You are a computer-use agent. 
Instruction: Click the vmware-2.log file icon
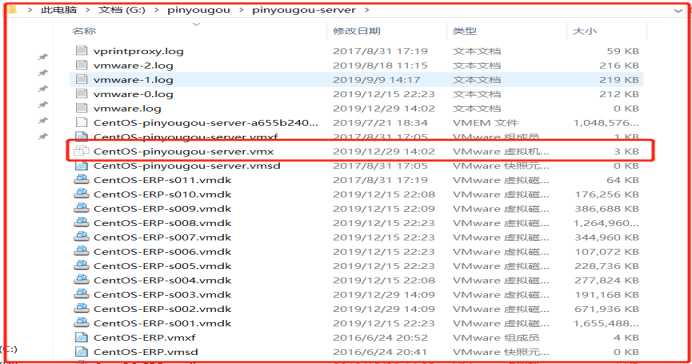pos(82,65)
